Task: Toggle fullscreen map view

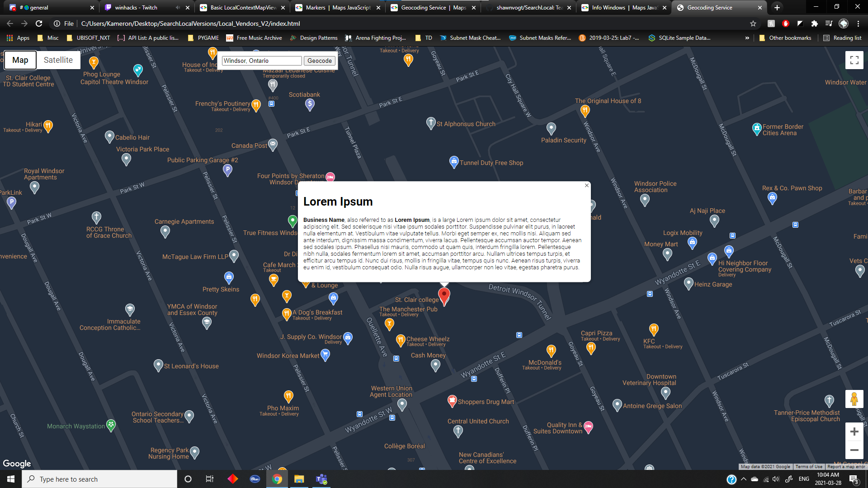Action: pyautogui.click(x=854, y=60)
